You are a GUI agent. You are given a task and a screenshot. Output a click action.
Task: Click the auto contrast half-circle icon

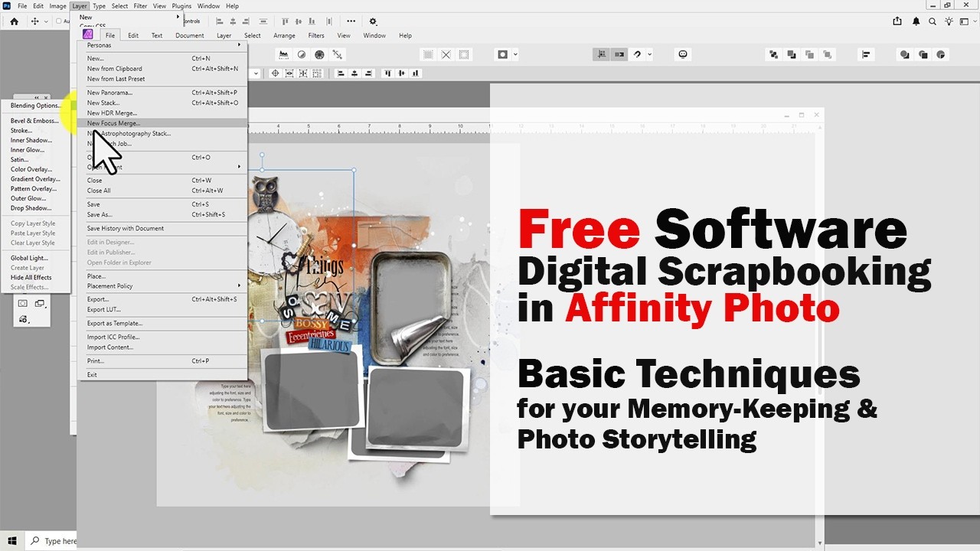[302, 54]
